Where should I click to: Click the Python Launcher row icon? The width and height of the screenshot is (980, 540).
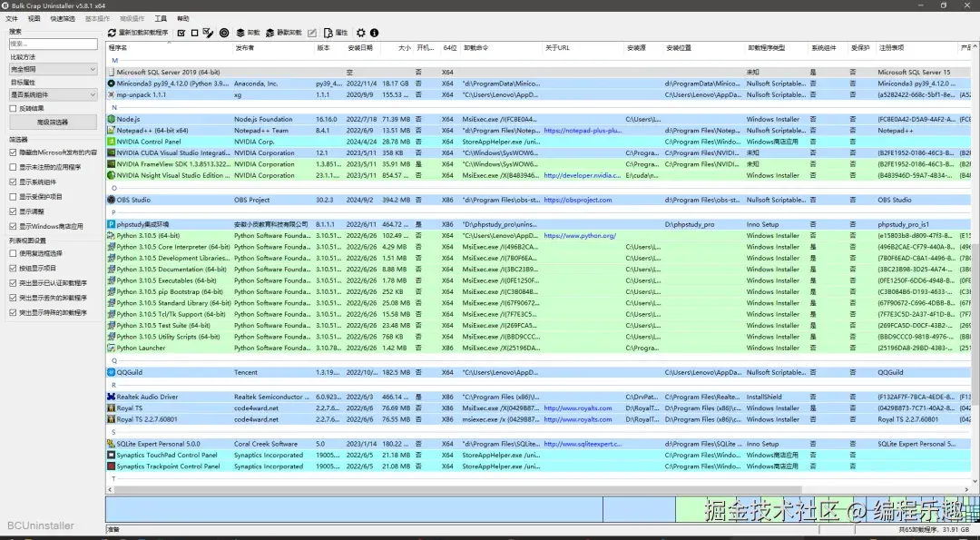point(112,348)
